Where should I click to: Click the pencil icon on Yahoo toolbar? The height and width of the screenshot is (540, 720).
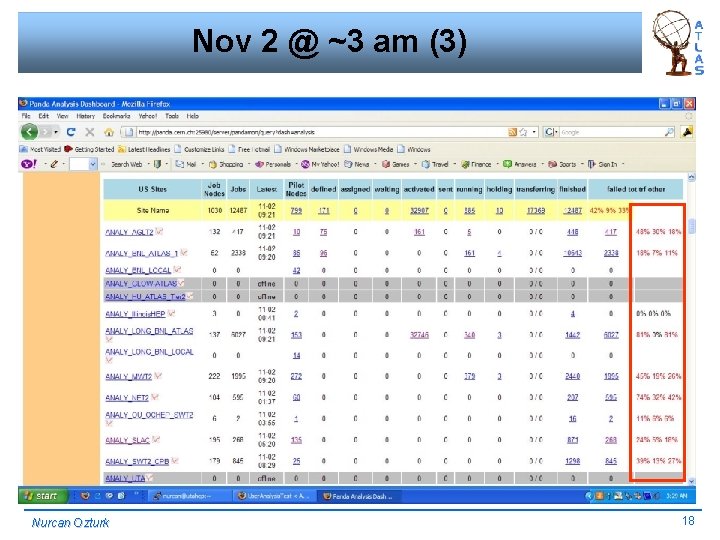(x=54, y=164)
